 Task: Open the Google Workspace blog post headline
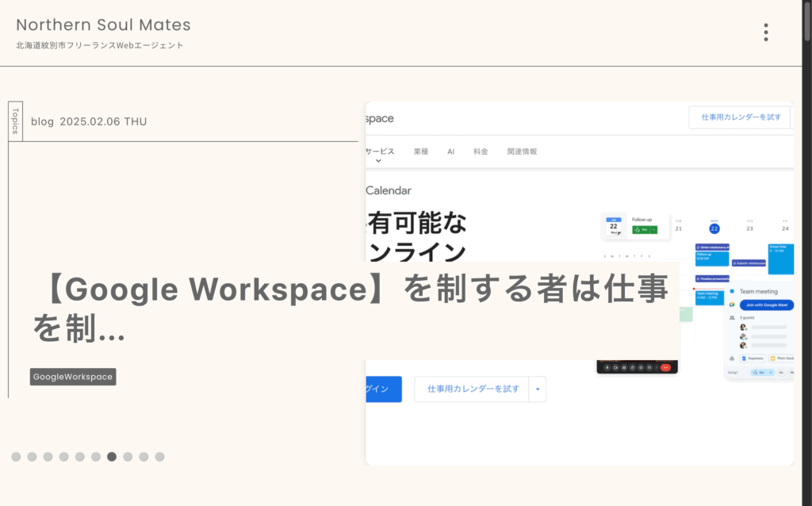350,309
